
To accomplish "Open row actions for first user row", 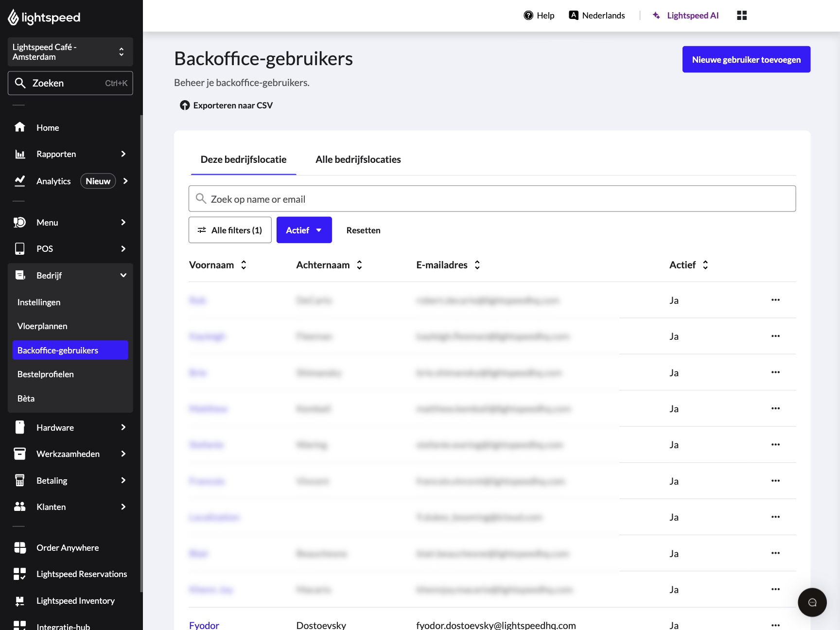I will [x=775, y=300].
